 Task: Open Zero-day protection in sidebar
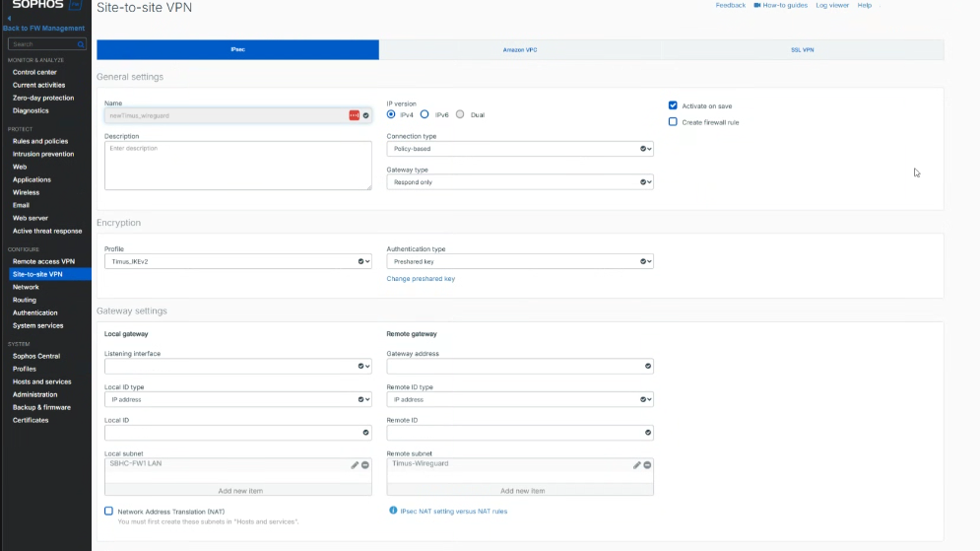43,98
